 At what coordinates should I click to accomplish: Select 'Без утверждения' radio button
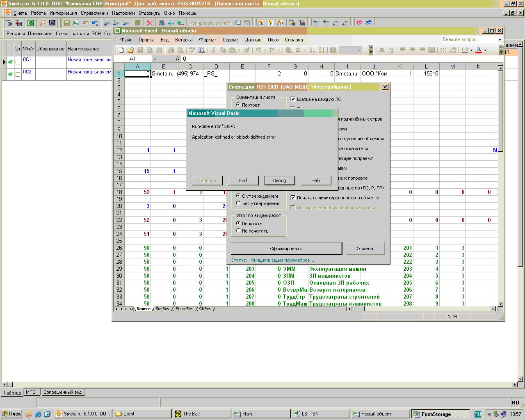pos(238,203)
